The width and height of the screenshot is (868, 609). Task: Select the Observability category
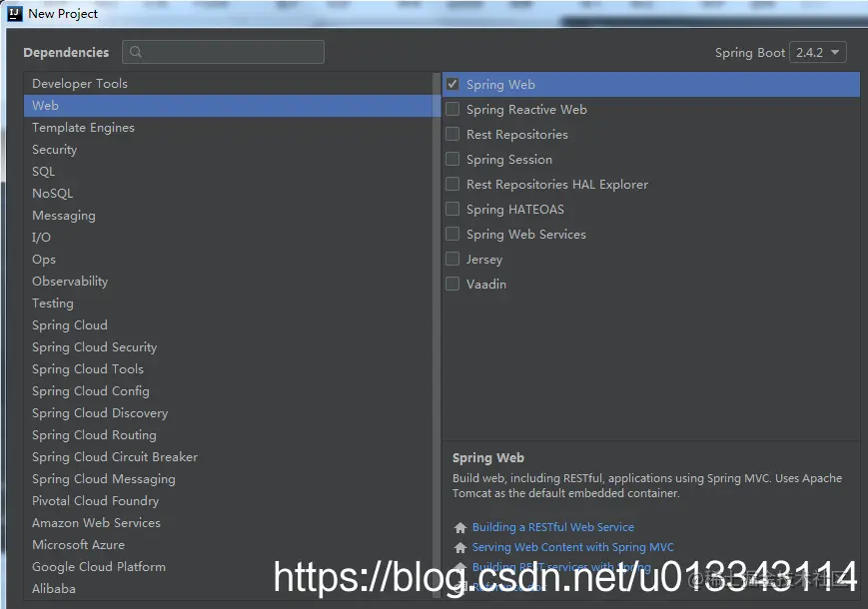[229, 281]
